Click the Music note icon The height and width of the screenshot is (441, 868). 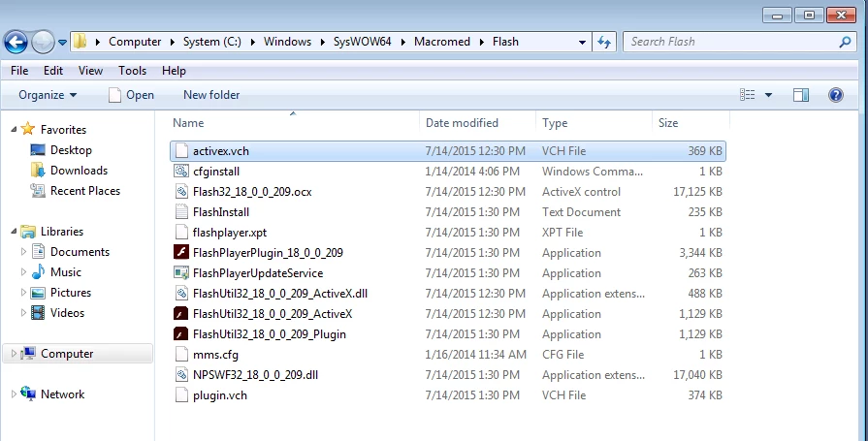coord(38,271)
